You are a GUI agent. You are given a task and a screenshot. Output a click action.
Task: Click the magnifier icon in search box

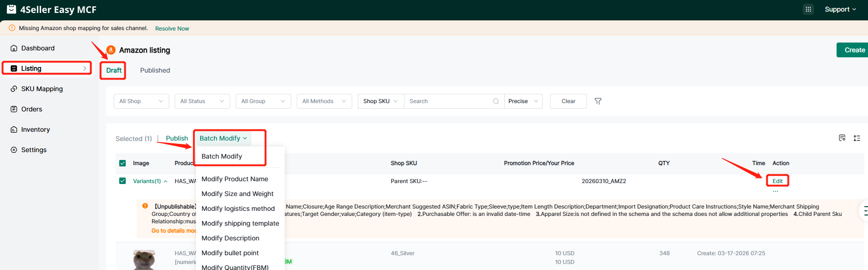(495, 101)
